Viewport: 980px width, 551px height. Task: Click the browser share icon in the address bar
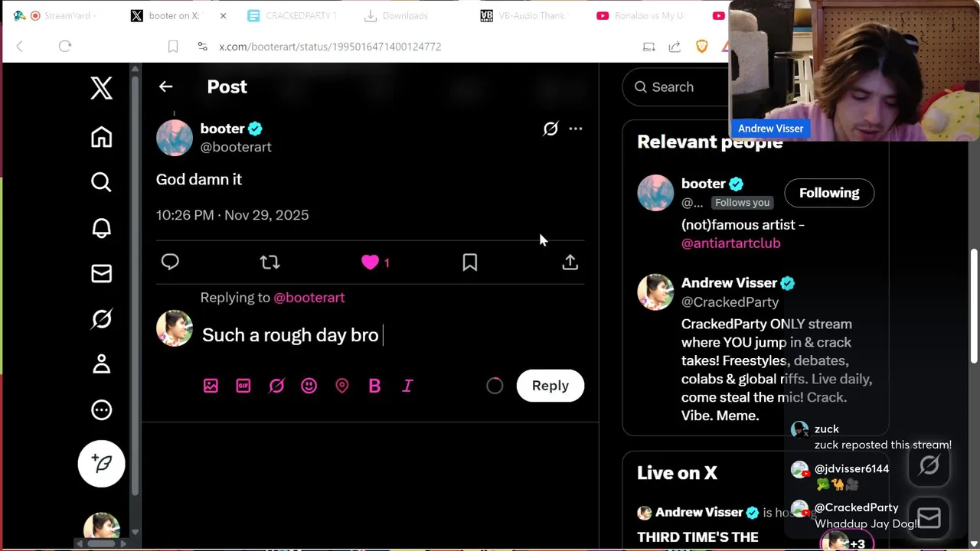pos(675,47)
